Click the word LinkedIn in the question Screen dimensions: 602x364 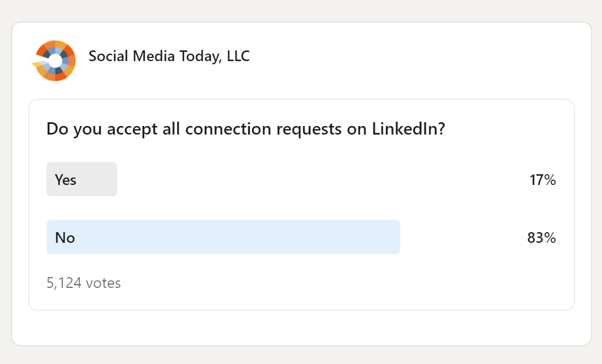408,129
